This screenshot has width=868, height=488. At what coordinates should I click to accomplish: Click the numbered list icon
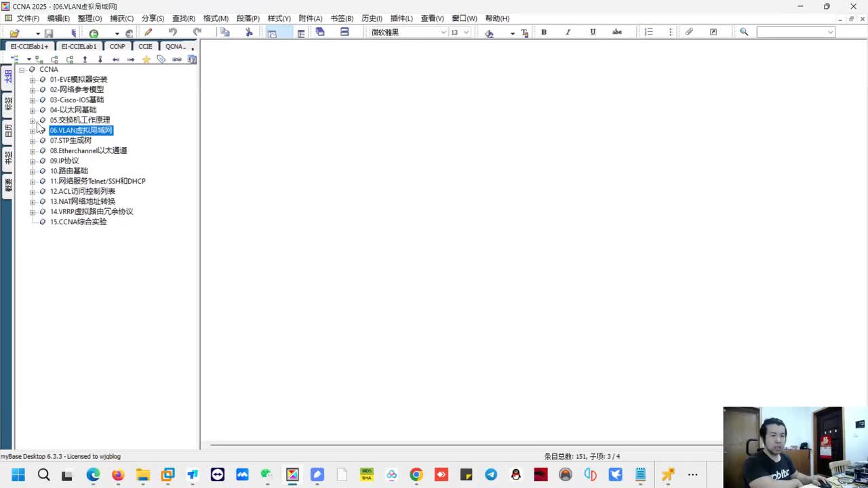point(649,32)
